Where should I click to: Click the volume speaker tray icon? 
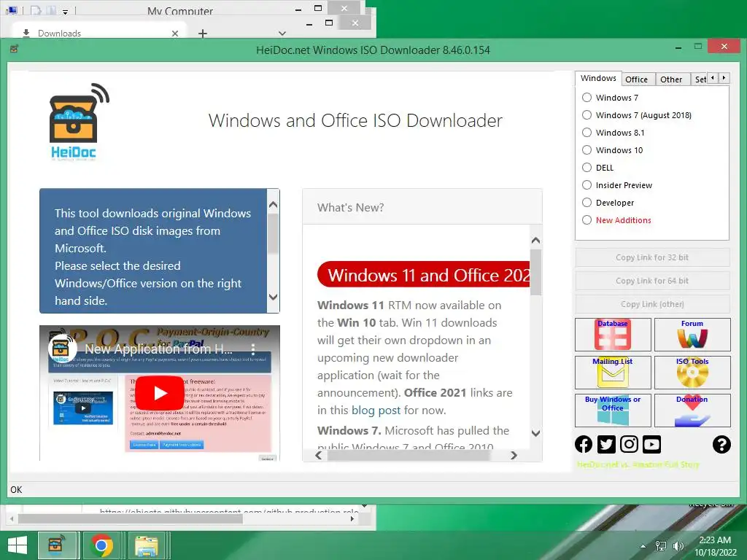678,546
